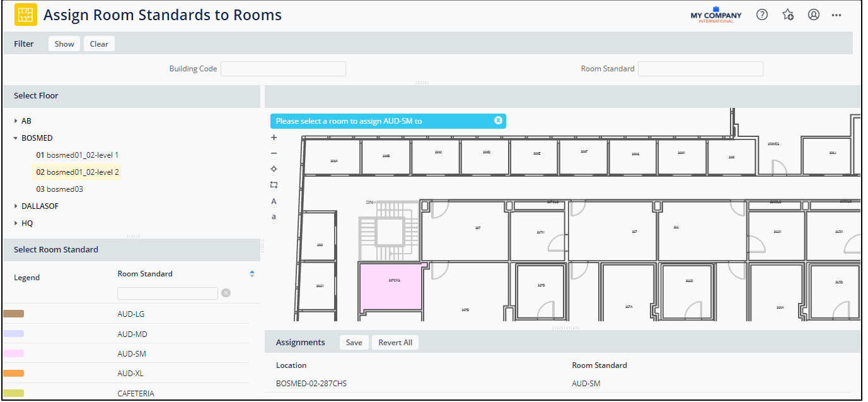Toggle small text labels with the a icon

274,216
